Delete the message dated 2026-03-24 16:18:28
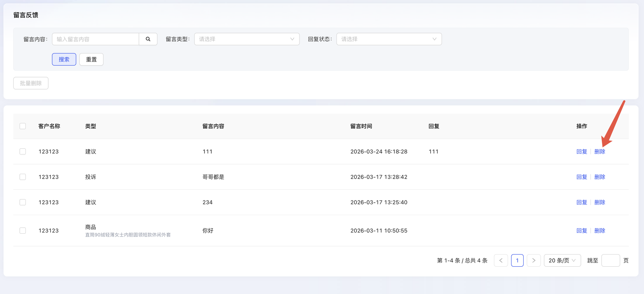Viewport: 644px width, 294px height. 600,152
